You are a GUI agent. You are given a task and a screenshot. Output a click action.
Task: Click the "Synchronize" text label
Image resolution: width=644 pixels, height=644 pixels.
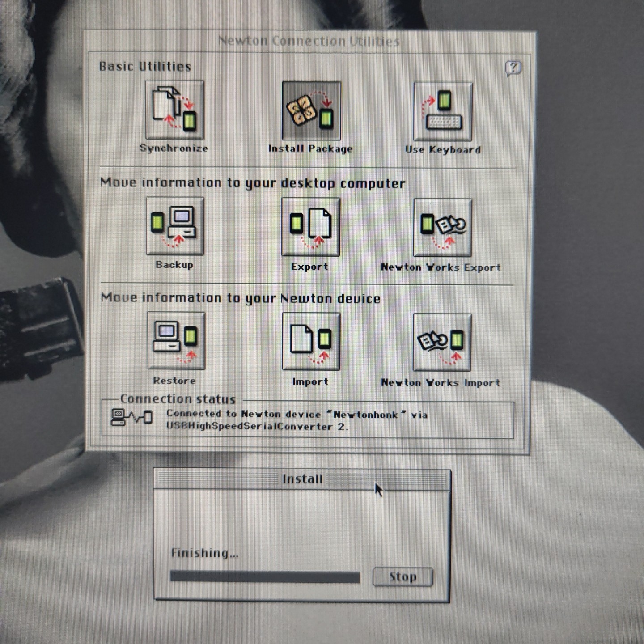174,148
